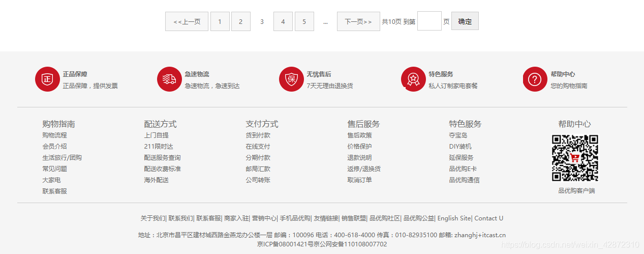Open 价格保护 link

pyautogui.click(x=359, y=147)
